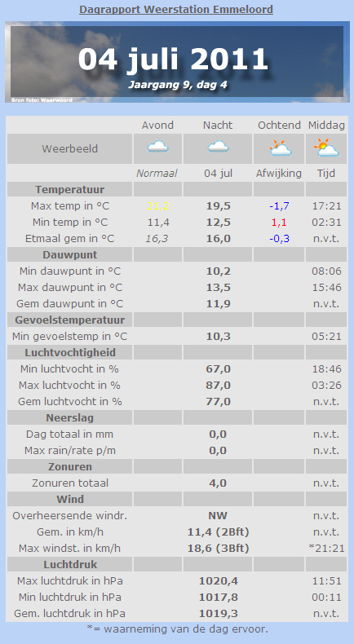The height and width of the screenshot is (644, 354).
Task: Select the Zonuren totaal value 4,0
Action: tap(218, 483)
